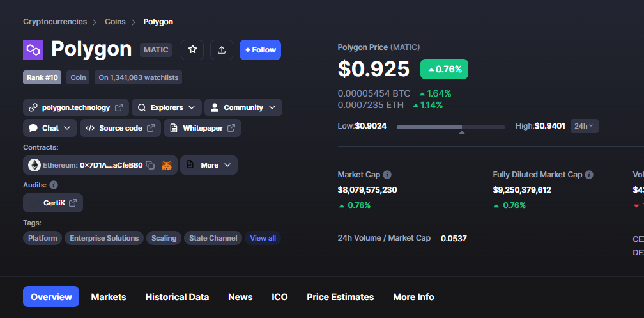Click the share upload icon
Viewport: 644px width, 318px height.
[x=221, y=50]
